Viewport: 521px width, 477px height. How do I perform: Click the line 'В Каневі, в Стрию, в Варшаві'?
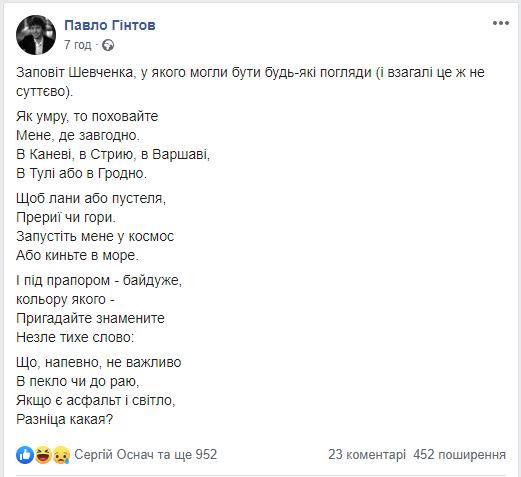(x=113, y=154)
